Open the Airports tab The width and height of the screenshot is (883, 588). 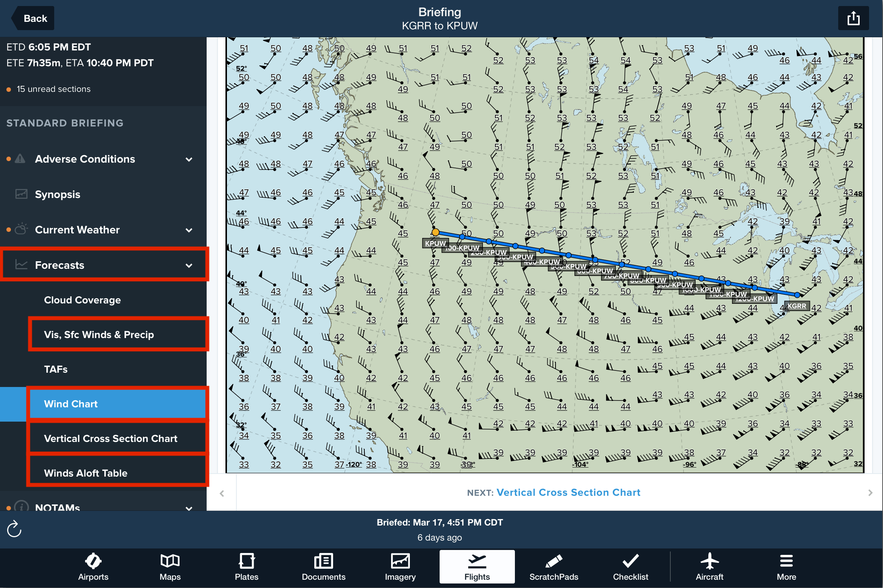click(x=93, y=567)
